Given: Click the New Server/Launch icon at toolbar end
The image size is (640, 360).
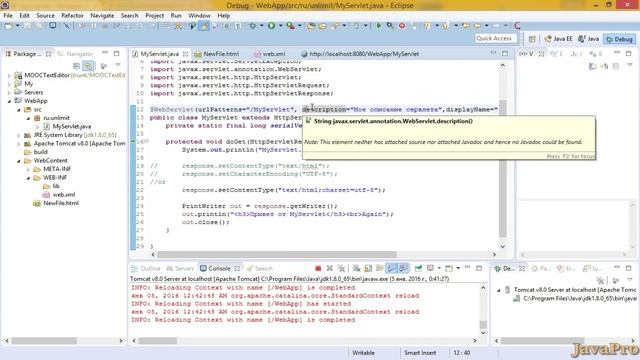Looking at the screenshot, I should point(517,26).
